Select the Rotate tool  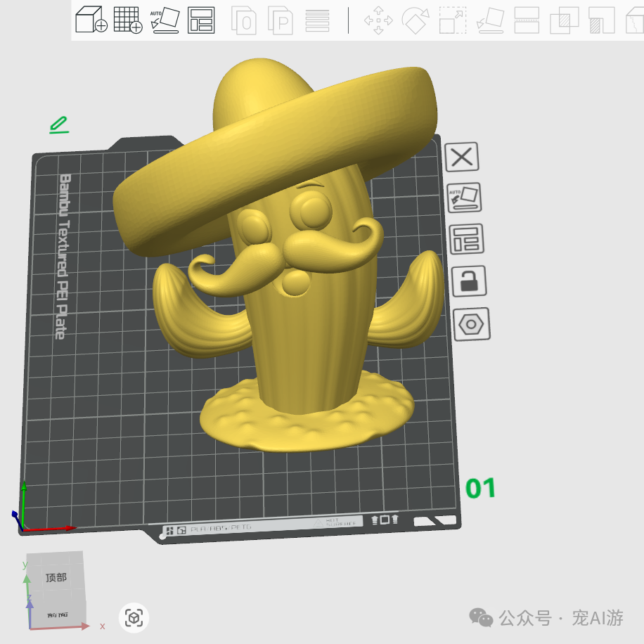416,20
